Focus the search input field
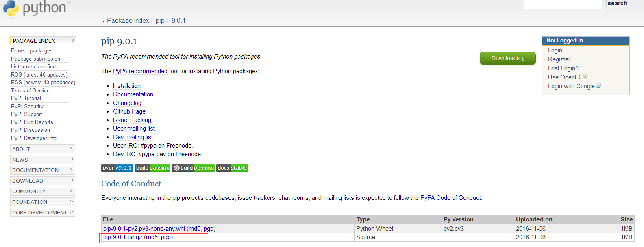The image size is (644, 247). pyautogui.click(x=563, y=4)
